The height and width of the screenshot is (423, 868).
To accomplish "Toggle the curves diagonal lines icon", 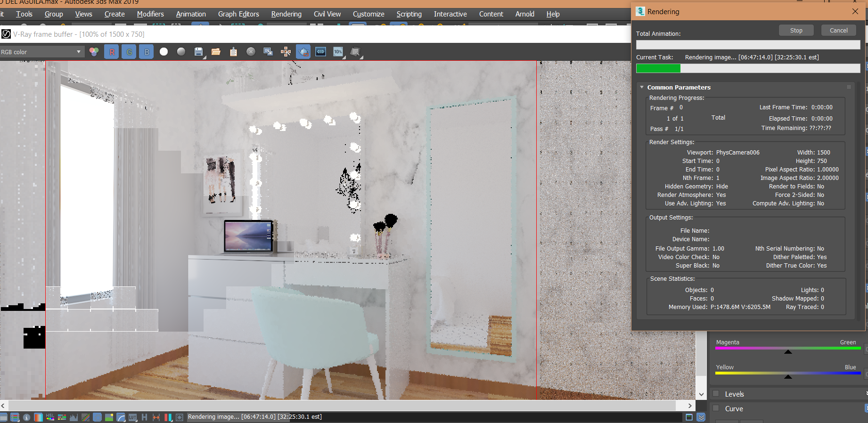I will tap(85, 417).
